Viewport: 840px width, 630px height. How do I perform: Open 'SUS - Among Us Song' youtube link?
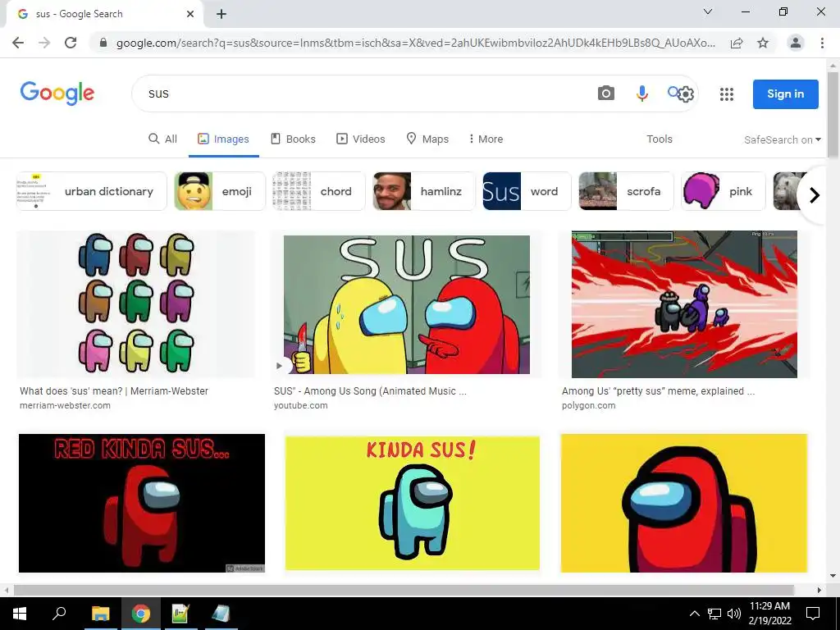[370, 391]
